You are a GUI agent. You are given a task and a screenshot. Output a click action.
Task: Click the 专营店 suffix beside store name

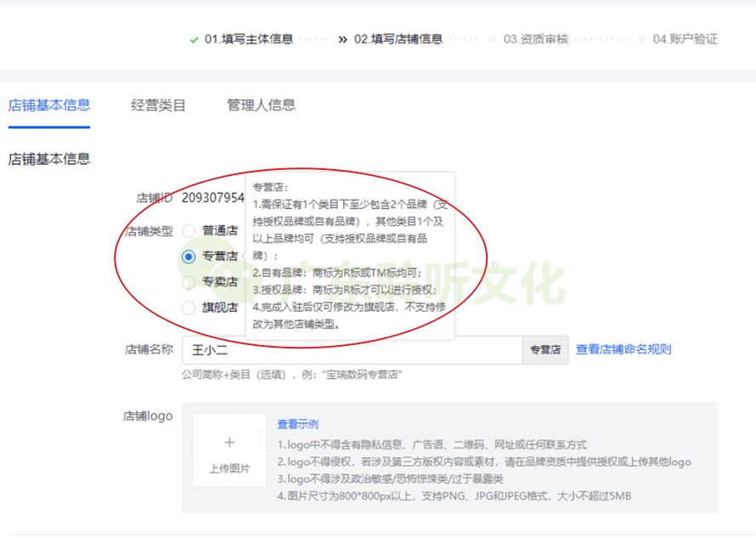(545, 349)
